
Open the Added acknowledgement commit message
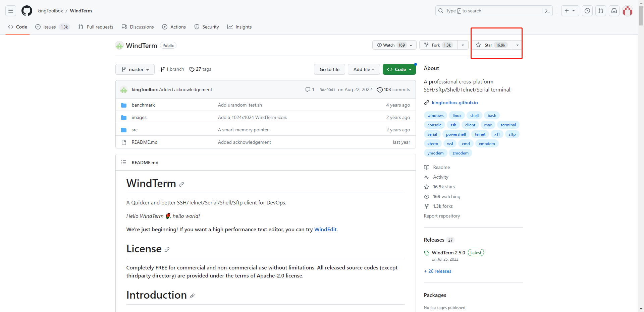click(x=185, y=89)
